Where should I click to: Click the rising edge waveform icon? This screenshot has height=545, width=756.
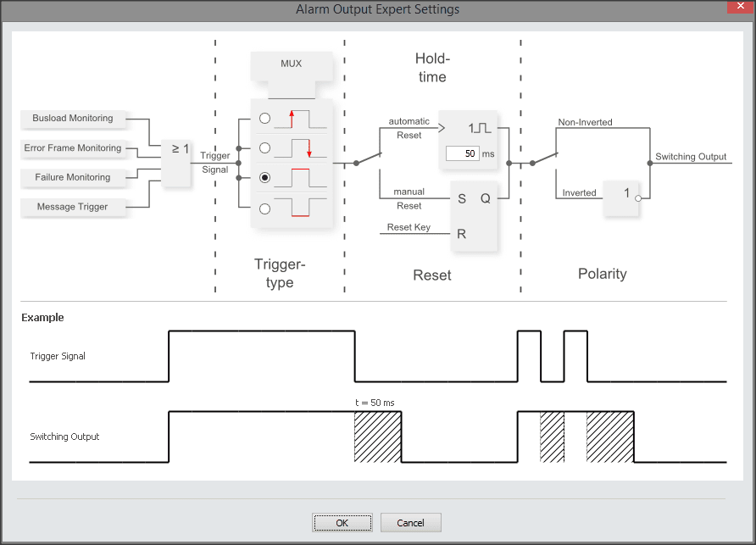click(x=298, y=118)
